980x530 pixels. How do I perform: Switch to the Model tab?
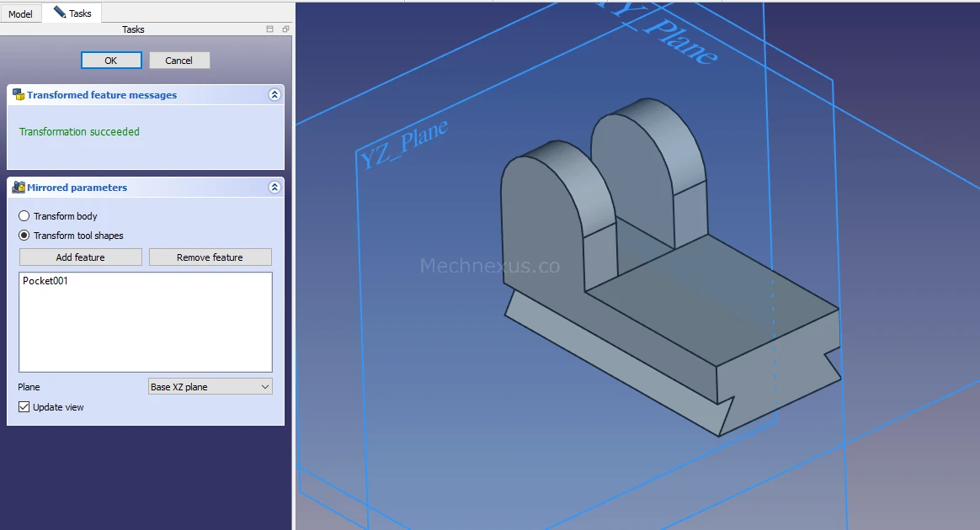(20, 14)
